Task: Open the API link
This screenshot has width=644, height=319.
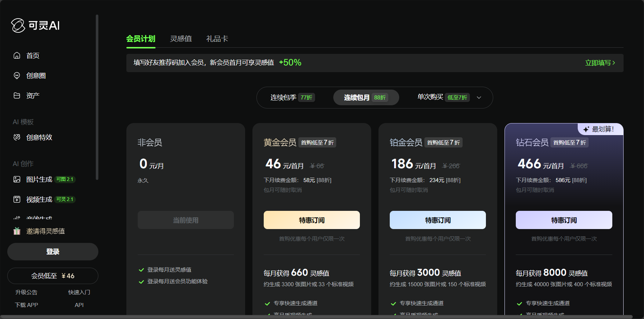Action: point(79,305)
